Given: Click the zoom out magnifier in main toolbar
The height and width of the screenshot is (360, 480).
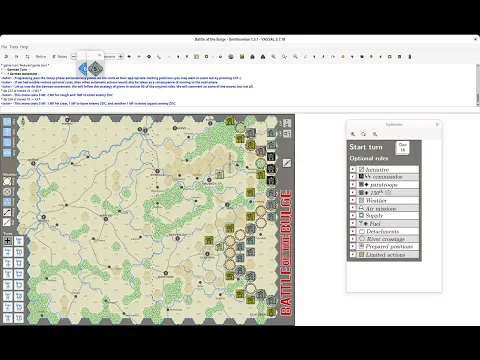Looking at the screenshot, I should (295, 57).
